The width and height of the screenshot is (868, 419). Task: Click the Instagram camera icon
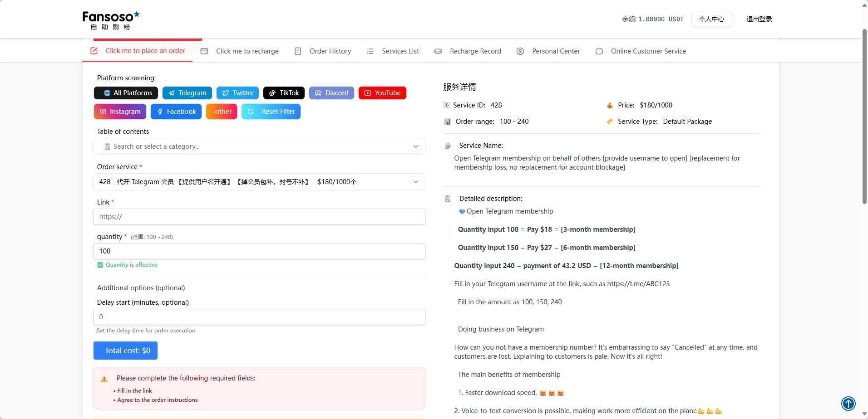tap(103, 112)
